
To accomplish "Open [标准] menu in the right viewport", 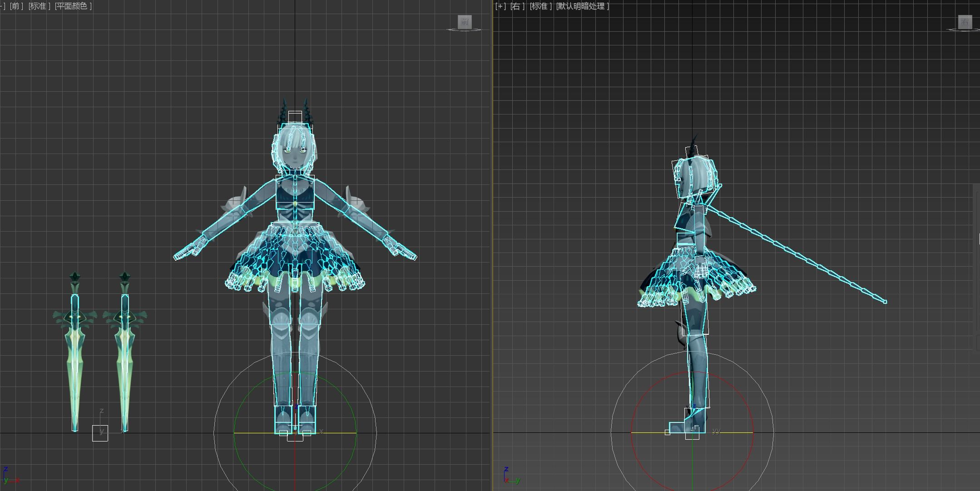I will tap(540, 6).
